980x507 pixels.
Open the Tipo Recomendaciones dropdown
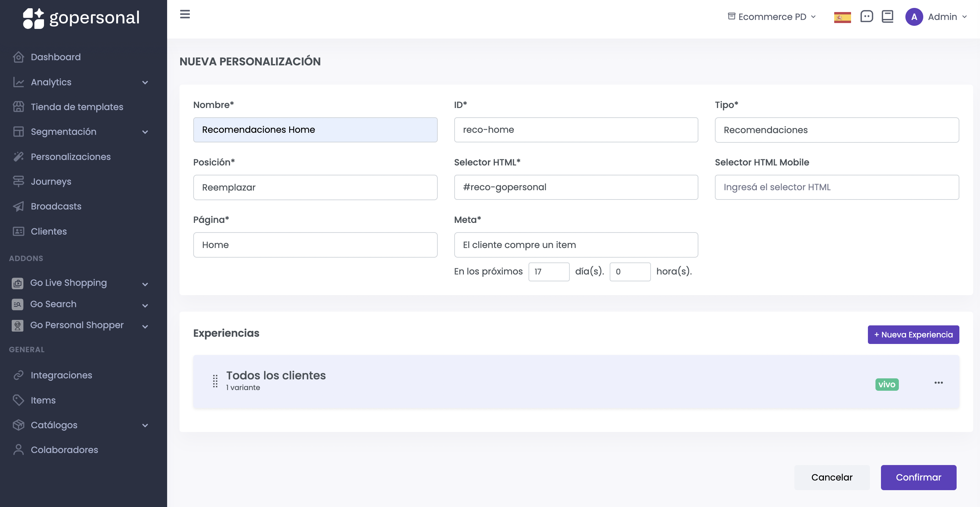tap(836, 130)
